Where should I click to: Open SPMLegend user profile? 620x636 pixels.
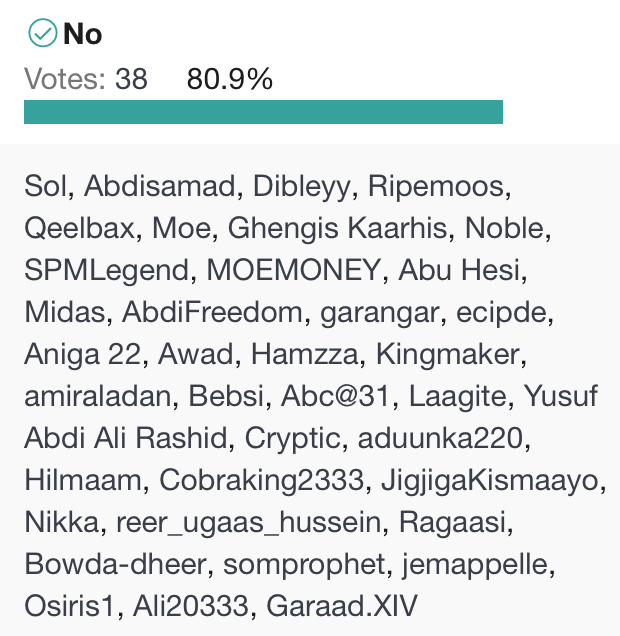(106, 270)
